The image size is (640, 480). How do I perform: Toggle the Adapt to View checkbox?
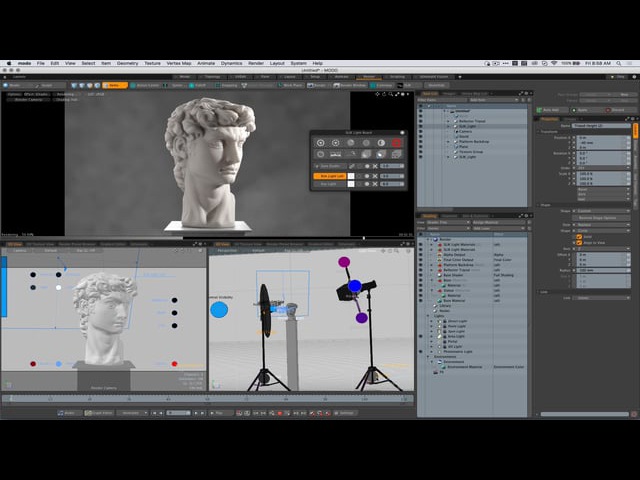coord(578,245)
